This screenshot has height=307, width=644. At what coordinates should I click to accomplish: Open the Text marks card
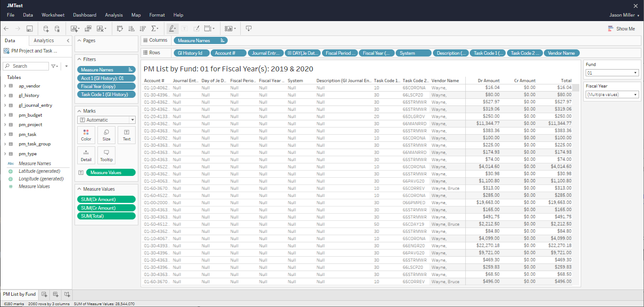click(127, 135)
